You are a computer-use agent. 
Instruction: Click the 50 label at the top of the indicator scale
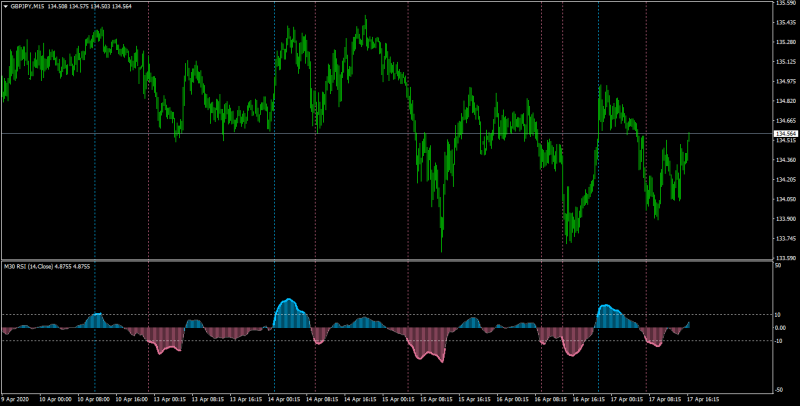tap(778, 266)
